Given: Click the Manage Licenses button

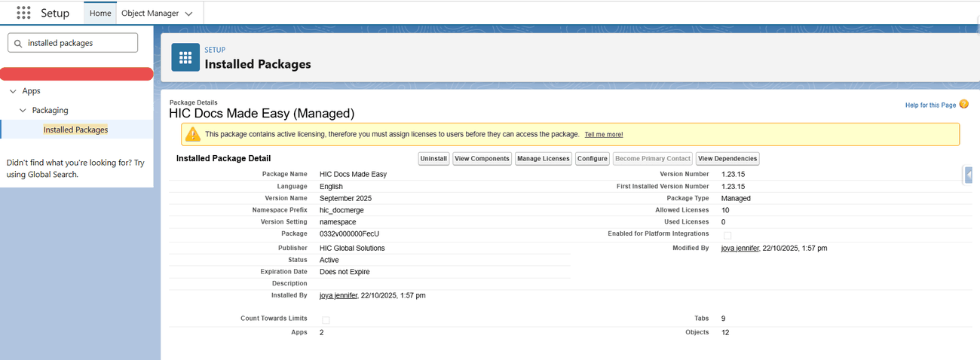Looking at the screenshot, I should pyautogui.click(x=544, y=159).
